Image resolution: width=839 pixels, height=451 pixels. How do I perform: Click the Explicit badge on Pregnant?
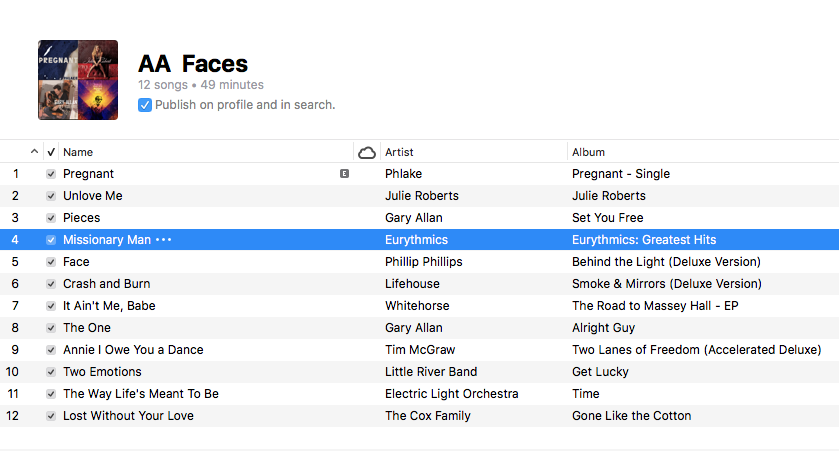(x=344, y=173)
